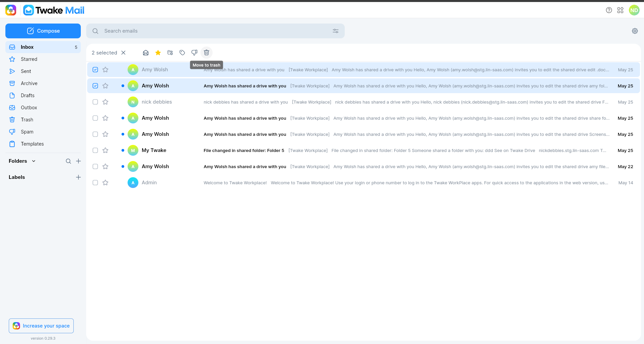Check the Amy Wolsh May 22 email
The image size is (644, 344).
tap(95, 166)
